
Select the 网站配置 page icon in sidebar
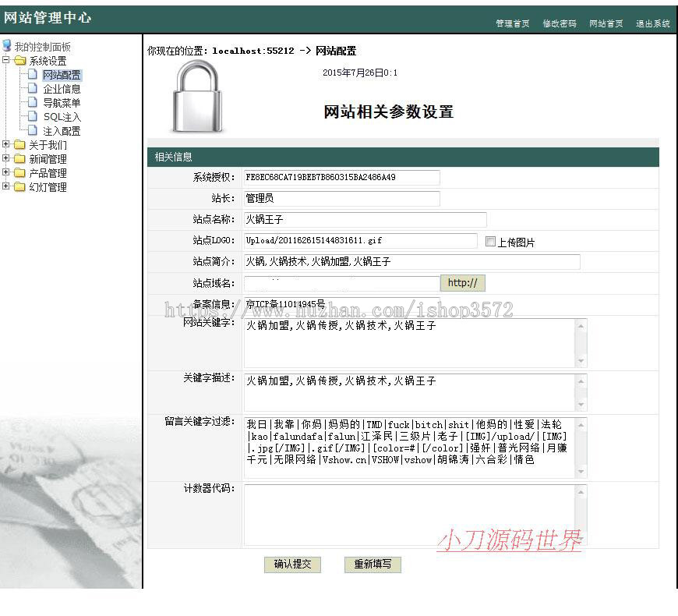tap(33, 74)
